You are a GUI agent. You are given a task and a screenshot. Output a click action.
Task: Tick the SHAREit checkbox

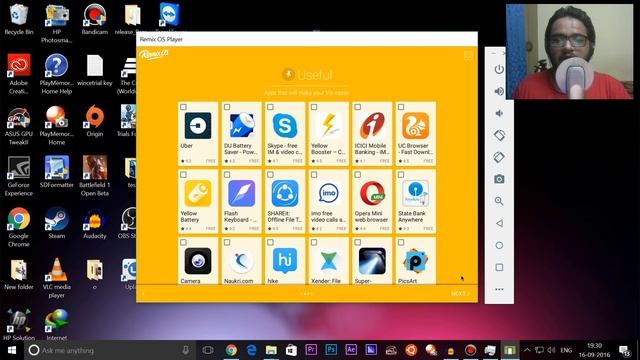[x=270, y=175]
